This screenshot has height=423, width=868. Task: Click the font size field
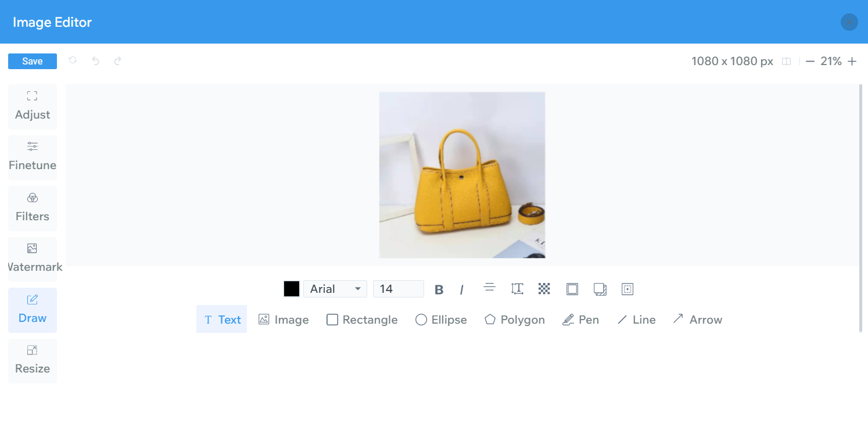[399, 289]
